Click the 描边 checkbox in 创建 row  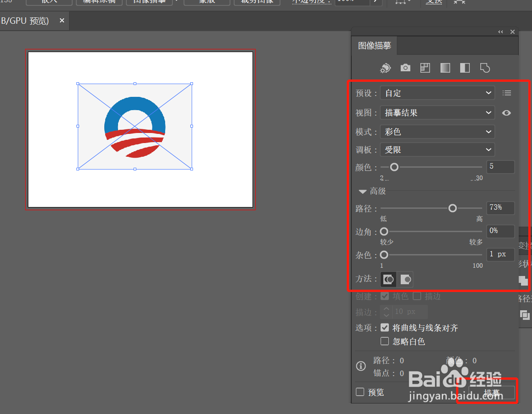click(x=417, y=296)
